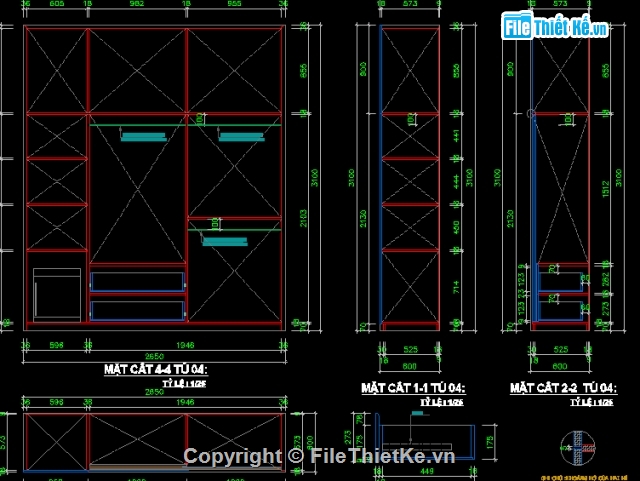This screenshot has height=481, width=640.
Task: Select the upper blue drawer in section 4-4
Action: click(138, 282)
